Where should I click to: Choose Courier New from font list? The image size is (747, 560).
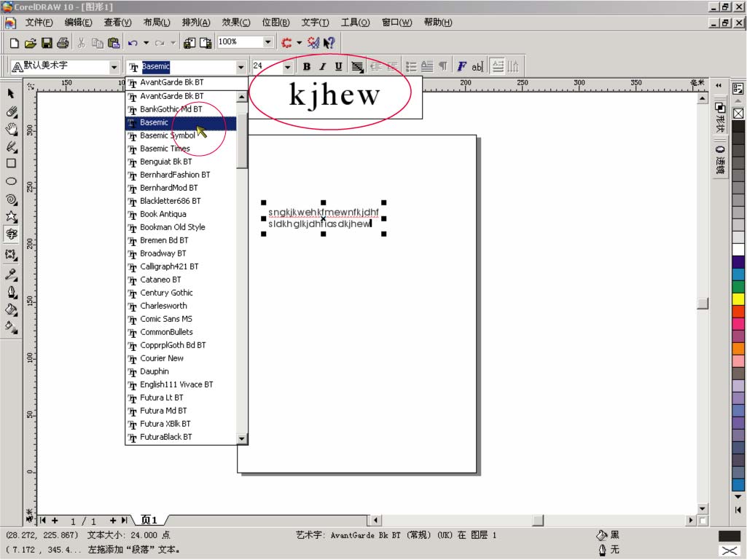tap(181, 358)
